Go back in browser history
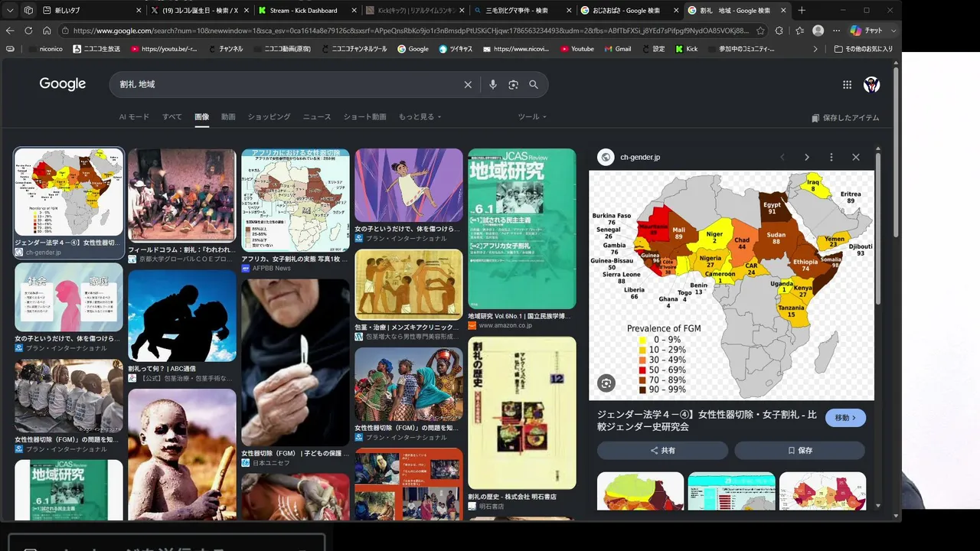Viewport: 980px width, 551px height. click(10, 31)
